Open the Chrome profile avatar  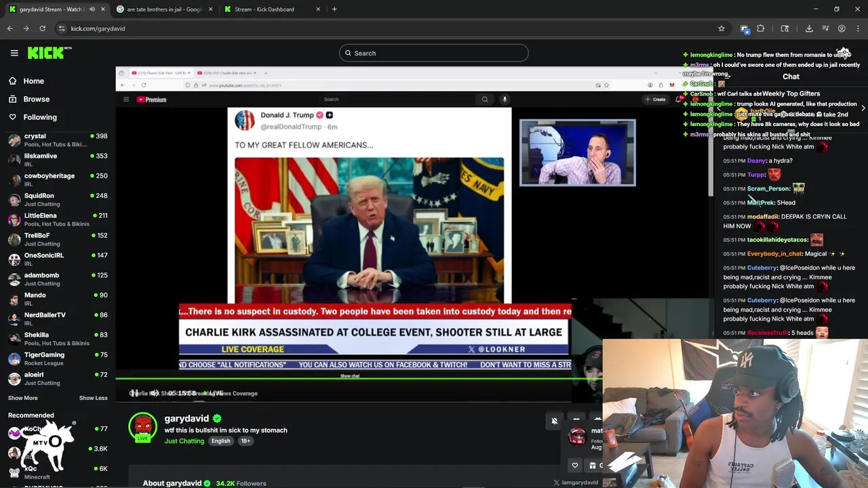(x=842, y=28)
